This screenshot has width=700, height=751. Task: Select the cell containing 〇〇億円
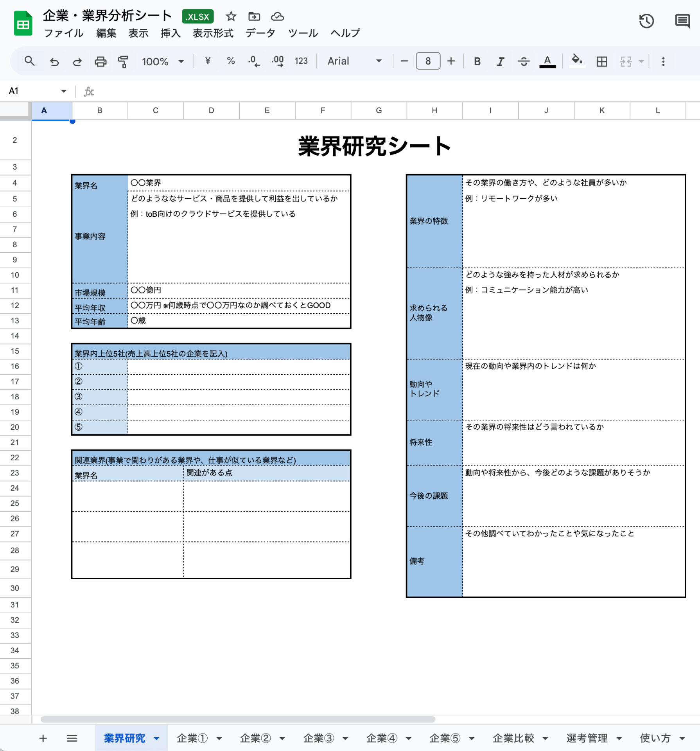(x=239, y=290)
